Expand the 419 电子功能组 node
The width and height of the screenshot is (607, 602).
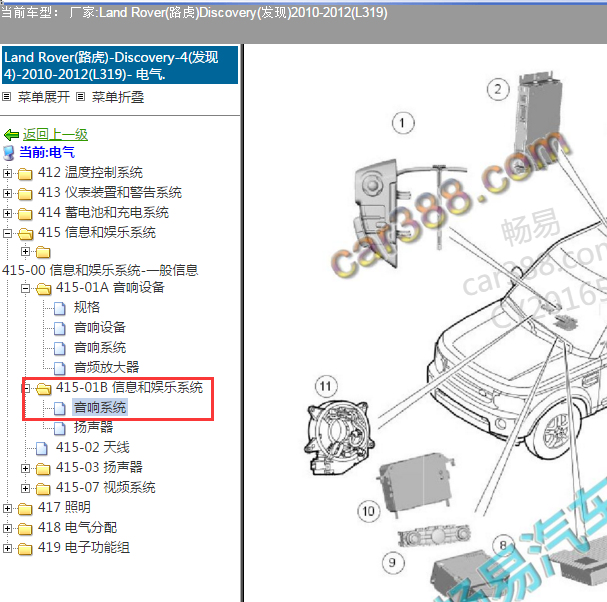tap(7, 548)
